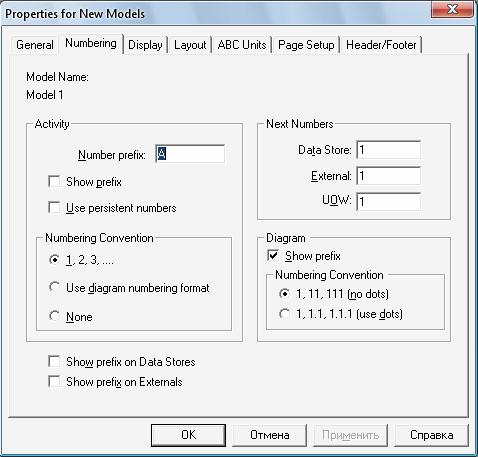This screenshot has width=478, height=457.
Task: Select Use diagram numbering format option
Action: [54, 287]
